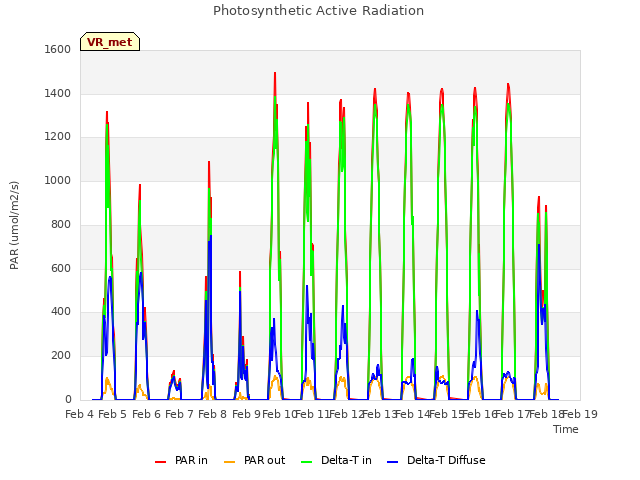
Task: Click the green Delta-T in legend swatch
Action: (307, 462)
